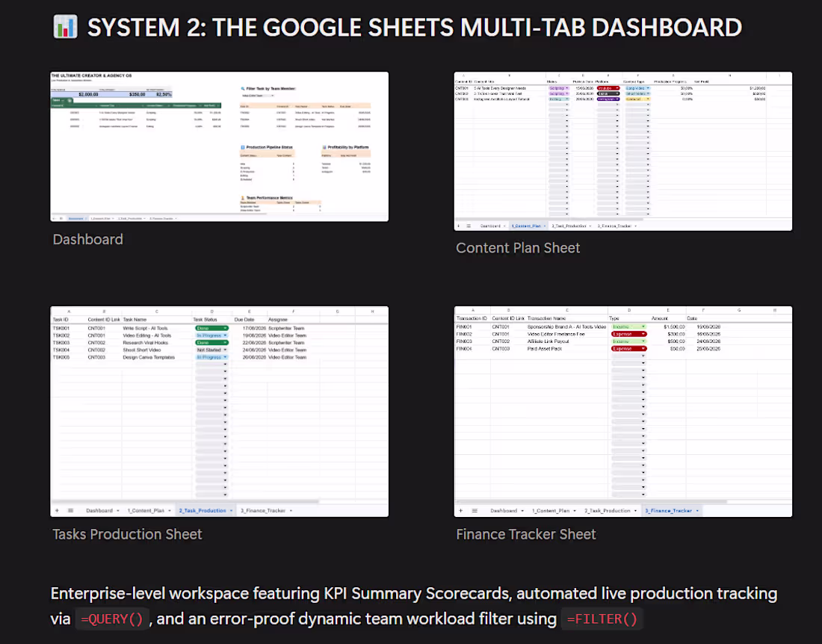Click the 'Video Editor Freelance Fee' cell
Screen dimensions: 822x644
[x=556, y=334]
